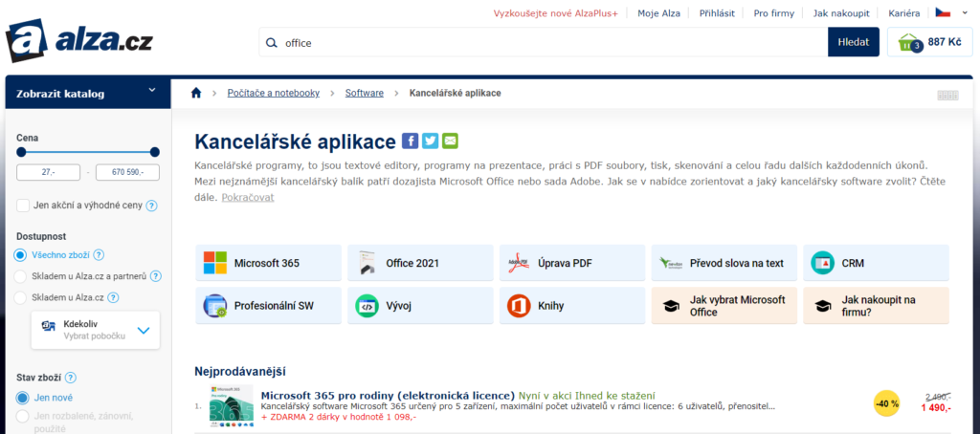Open Microsoft 365 pro rodiny product link
The image size is (980, 434).
point(388,395)
